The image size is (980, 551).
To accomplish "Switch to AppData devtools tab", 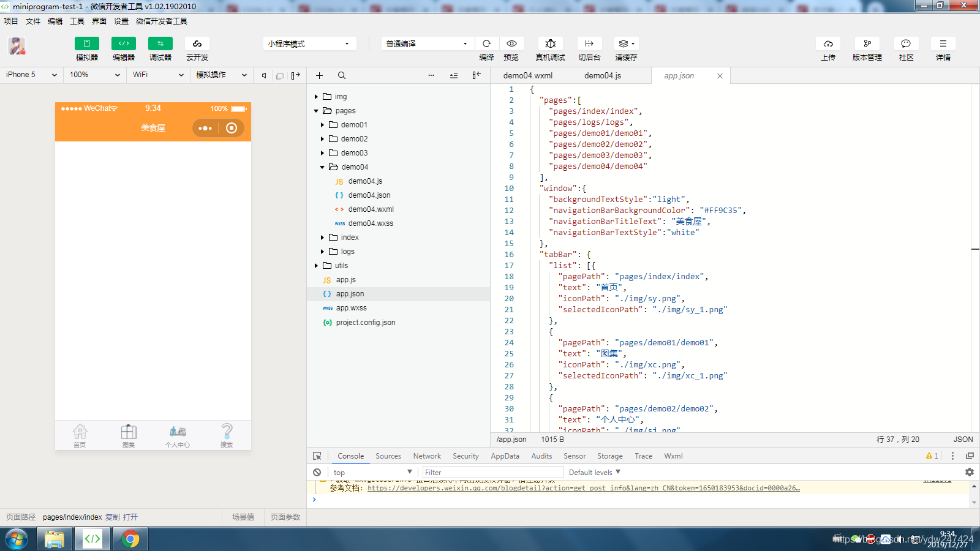I will [x=505, y=456].
